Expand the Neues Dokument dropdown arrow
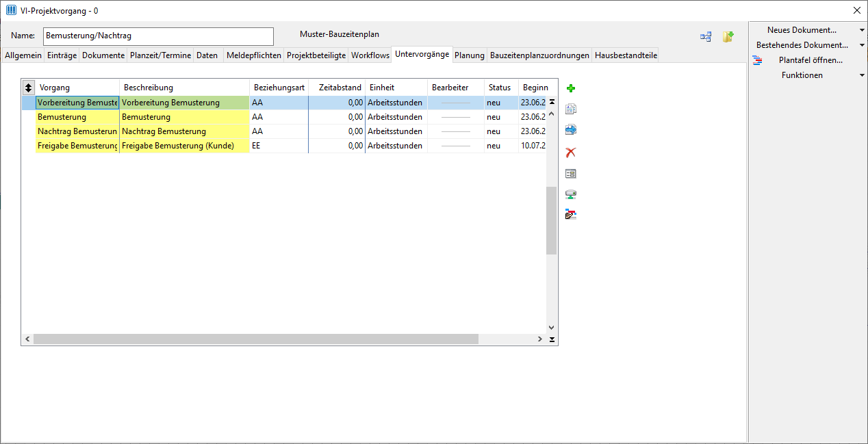The image size is (868, 444). (862, 30)
